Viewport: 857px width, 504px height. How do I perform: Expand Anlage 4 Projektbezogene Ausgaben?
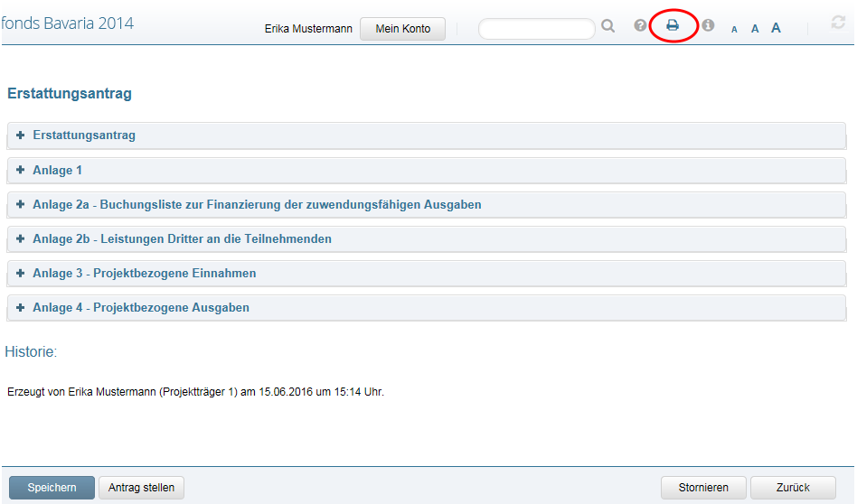coord(140,308)
